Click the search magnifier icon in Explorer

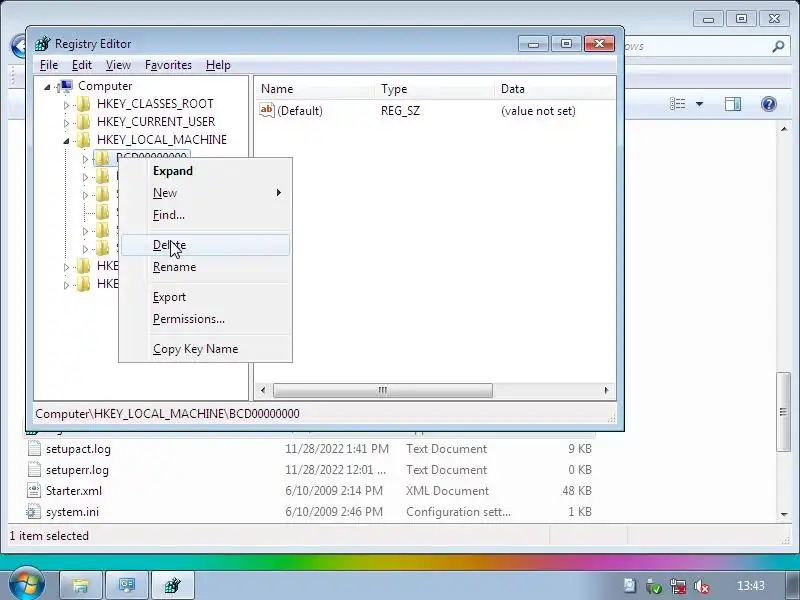coord(778,46)
